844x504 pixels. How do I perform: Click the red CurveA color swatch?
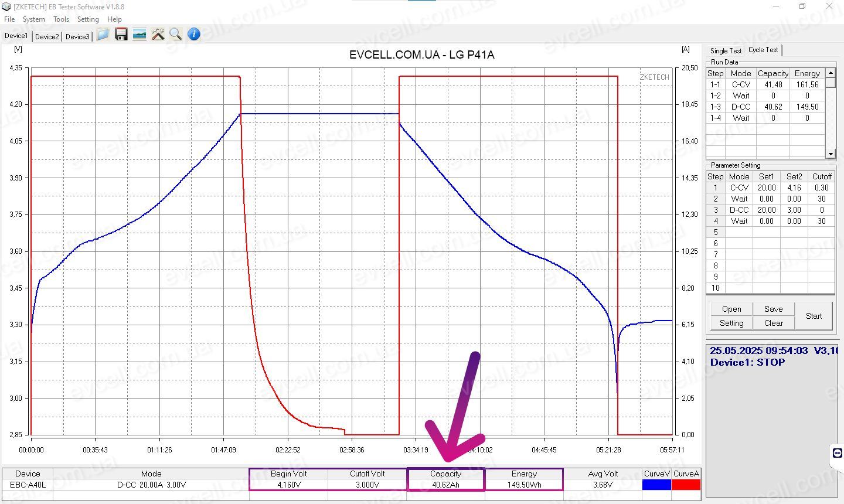tap(686, 485)
